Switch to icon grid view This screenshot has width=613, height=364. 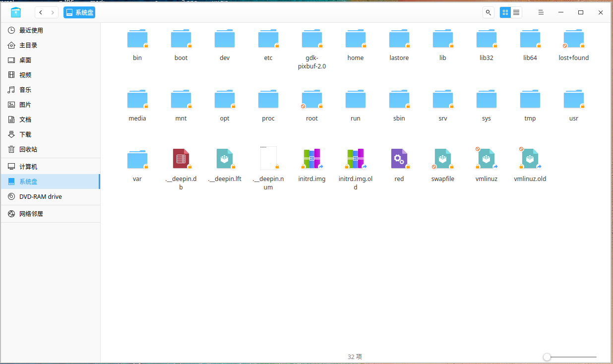(505, 12)
